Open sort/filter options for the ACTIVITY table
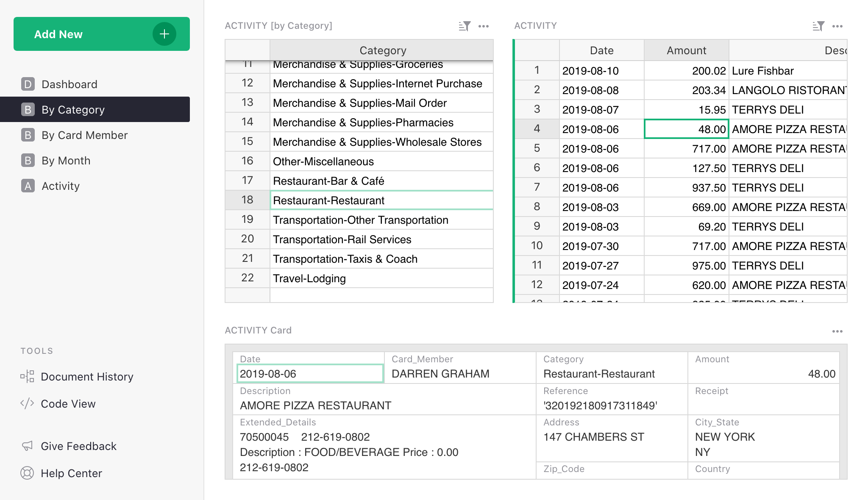 [x=818, y=26]
